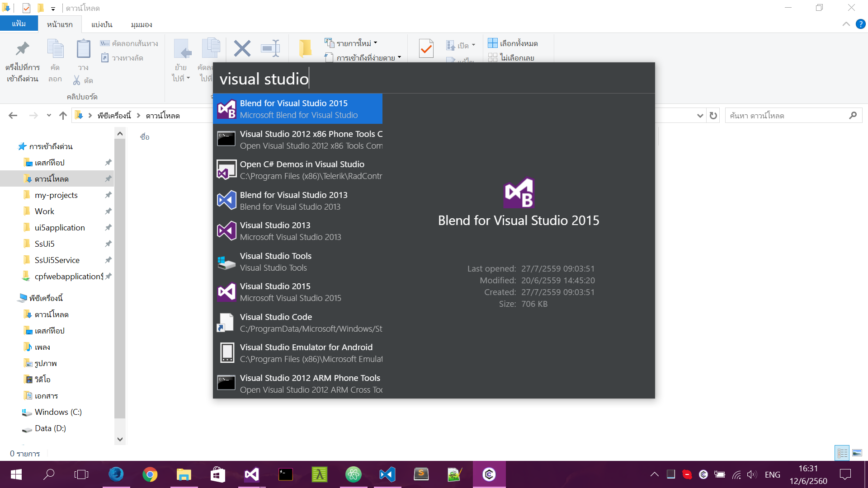
Task: Click Select all (เลือกทั้งหมด) in ribbon
Action: coord(513,43)
